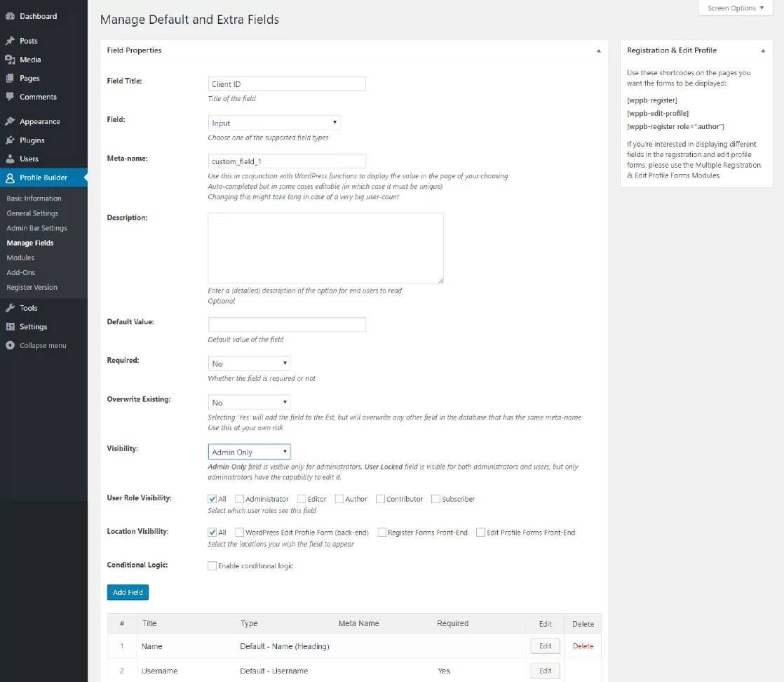This screenshot has width=784, height=682.
Task: Click the Posts pin icon
Action: pos(10,41)
